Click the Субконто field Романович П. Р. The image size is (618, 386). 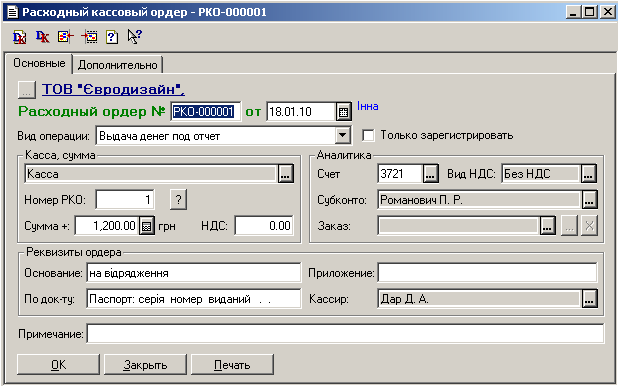(x=479, y=200)
